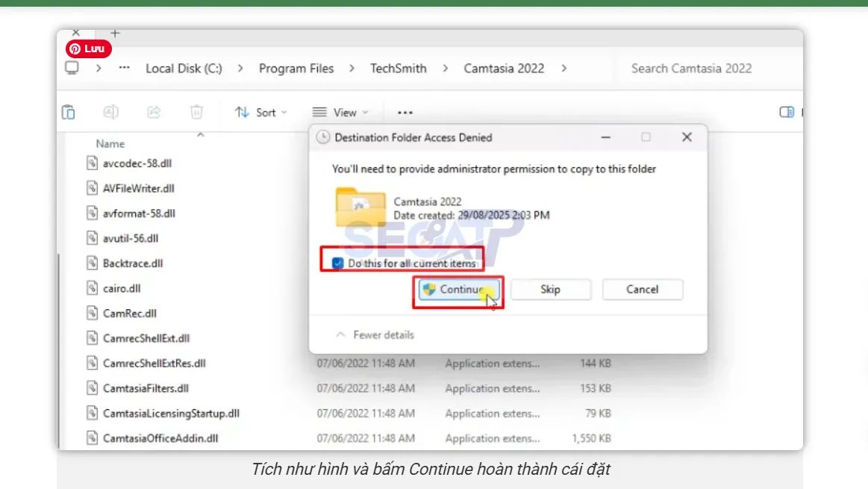Image resolution: width=868 pixels, height=489 pixels.
Task: Click the Delete trash icon in the toolbar
Action: 196,111
